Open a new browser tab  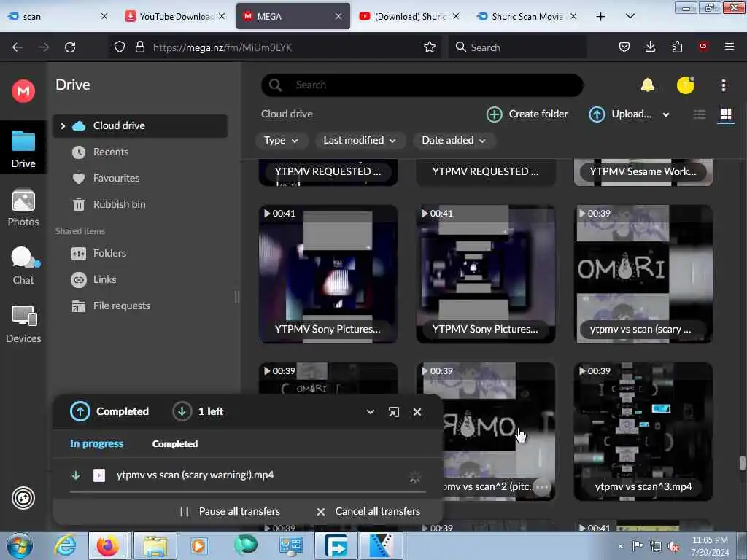tap(601, 17)
